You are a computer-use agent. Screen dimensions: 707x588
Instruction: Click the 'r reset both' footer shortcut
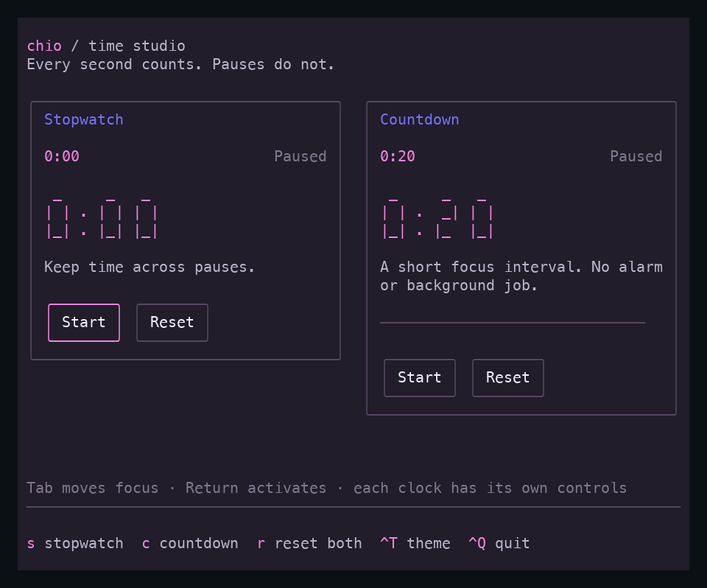309,543
